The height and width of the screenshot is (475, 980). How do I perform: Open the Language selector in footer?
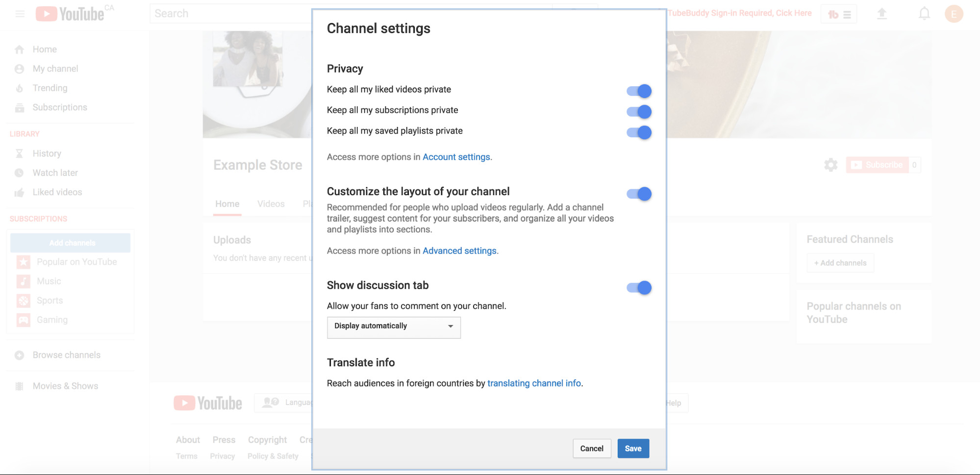click(x=284, y=403)
